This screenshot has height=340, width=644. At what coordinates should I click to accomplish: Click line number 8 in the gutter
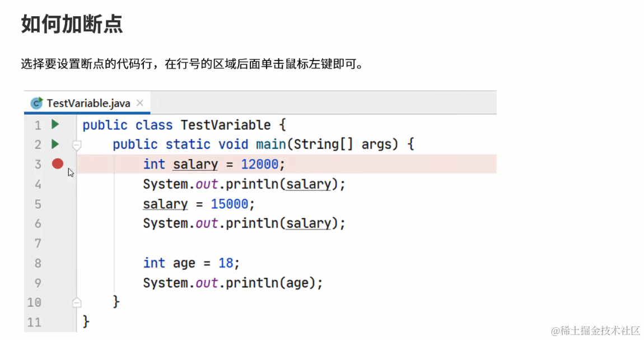tap(38, 263)
